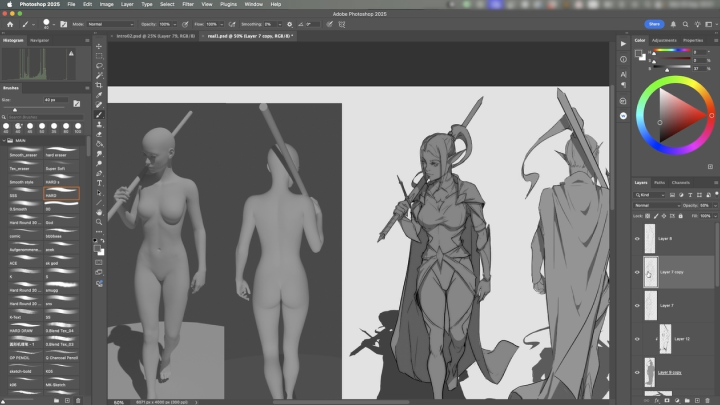Toggle visibility of Layer 7 copy
Image resolution: width=720 pixels, height=405 pixels.
coord(638,271)
